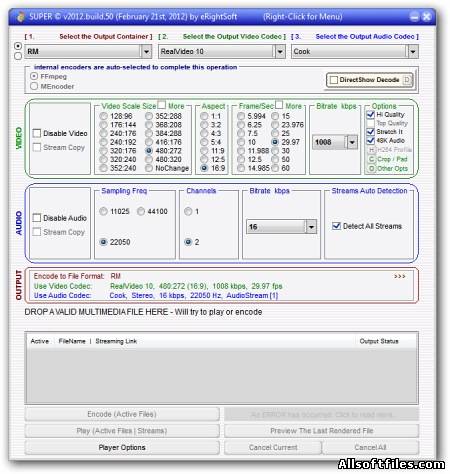Check the More box beside Frame/Sec

pos(279,105)
